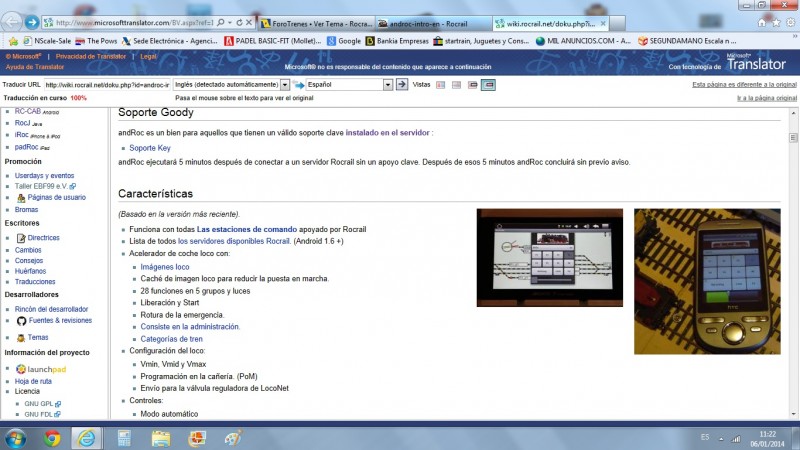Screen dimensions: 800x450
Task: Select the translation with hover original view icon
Action: point(488,85)
